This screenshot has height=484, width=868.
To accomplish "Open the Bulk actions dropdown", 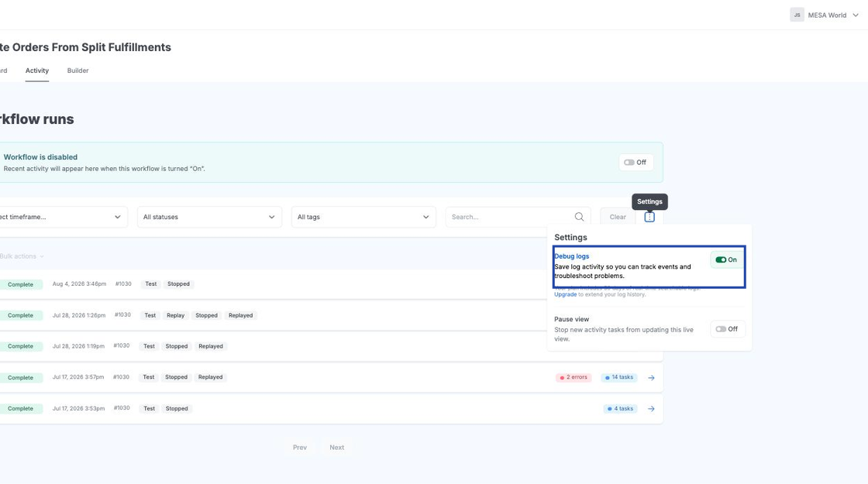I will [22, 256].
